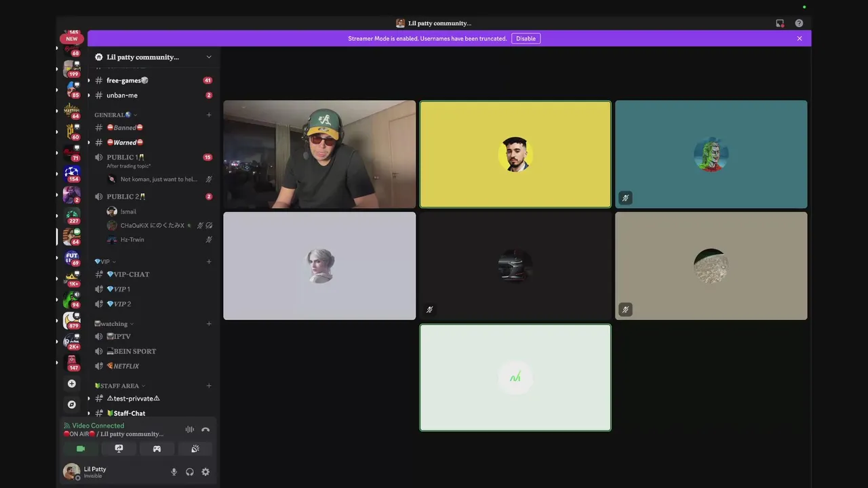Collapse the STAFF AREA category
This screenshot has width=868, height=488.
point(119,386)
